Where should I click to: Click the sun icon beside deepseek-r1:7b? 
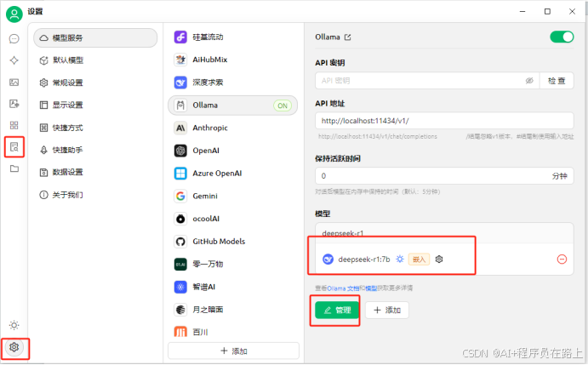point(400,259)
